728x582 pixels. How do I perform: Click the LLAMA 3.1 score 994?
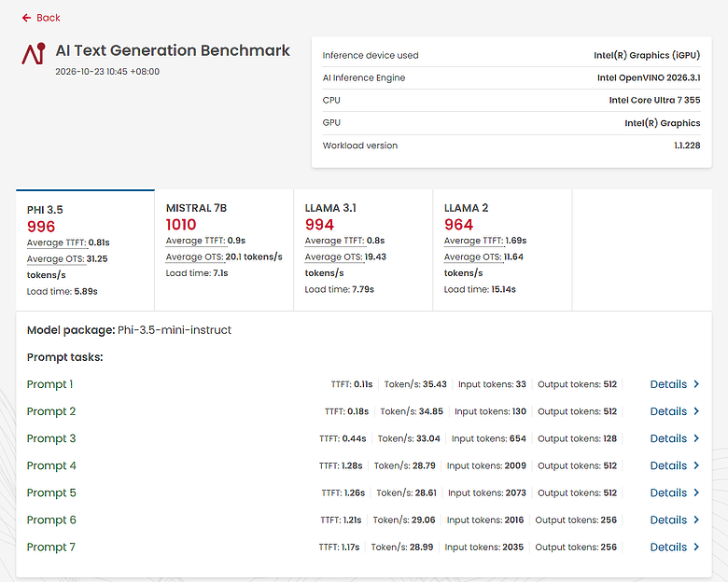(x=319, y=225)
